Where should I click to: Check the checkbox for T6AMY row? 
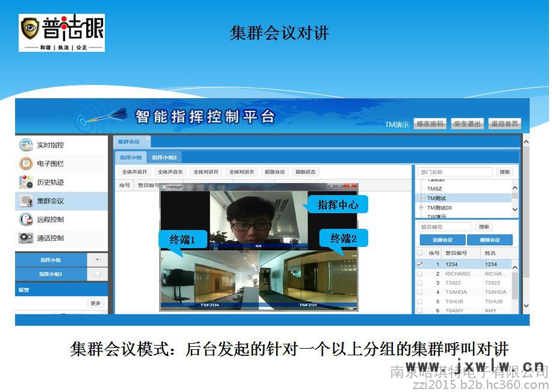click(x=420, y=311)
